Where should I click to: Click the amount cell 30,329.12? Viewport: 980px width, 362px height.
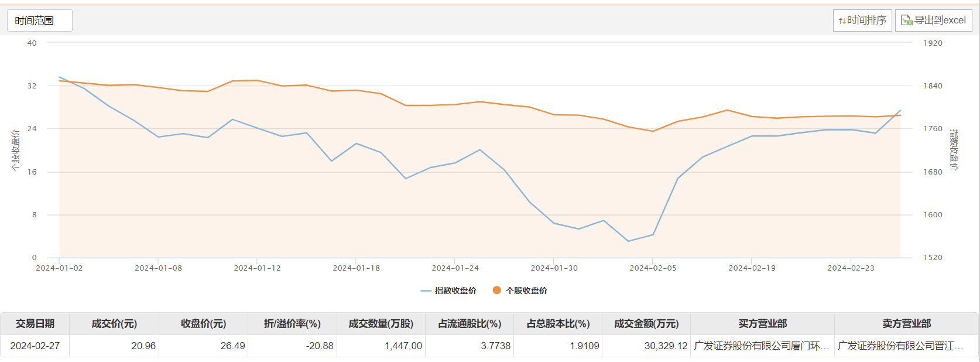tap(646, 346)
